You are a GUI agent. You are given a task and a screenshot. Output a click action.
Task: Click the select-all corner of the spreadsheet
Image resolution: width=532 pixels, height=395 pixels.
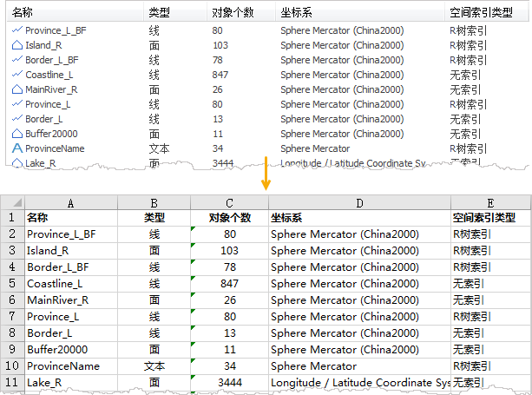(11, 202)
